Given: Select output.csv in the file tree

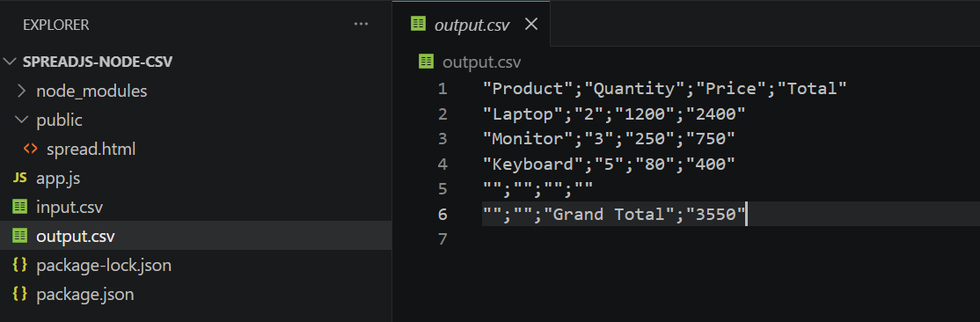Looking at the screenshot, I should point(195,236).
